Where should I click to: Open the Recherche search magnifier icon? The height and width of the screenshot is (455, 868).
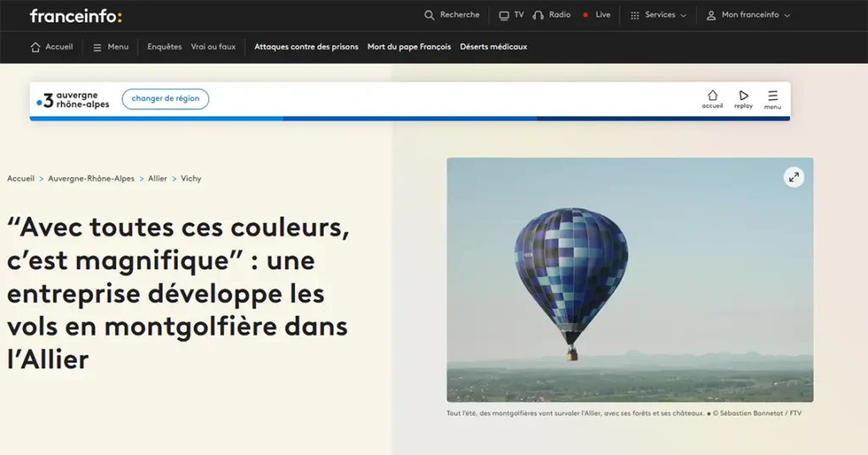429,15
